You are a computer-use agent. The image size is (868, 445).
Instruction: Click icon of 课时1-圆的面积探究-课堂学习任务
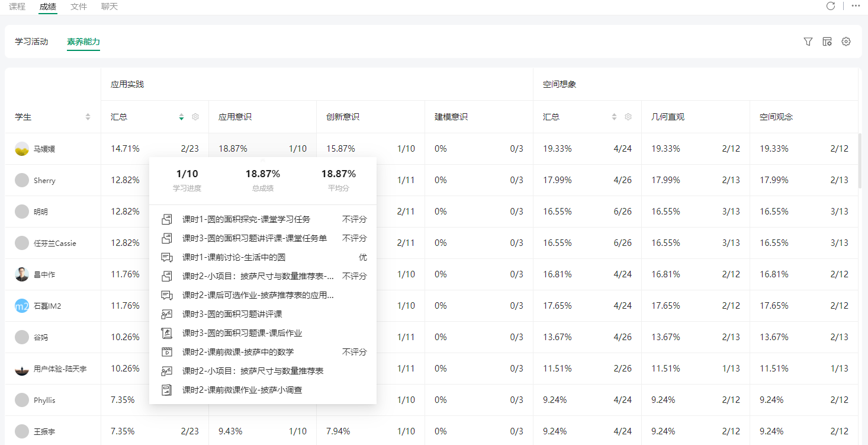[167, 219]
